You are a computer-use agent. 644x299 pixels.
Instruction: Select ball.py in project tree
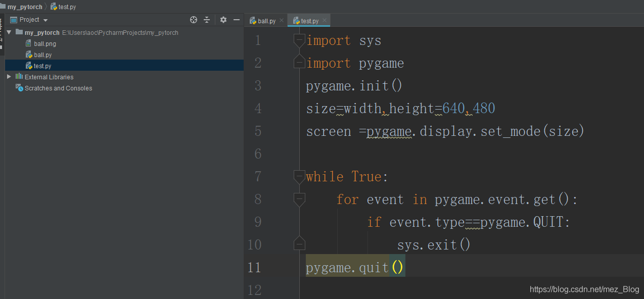(42, 55)
